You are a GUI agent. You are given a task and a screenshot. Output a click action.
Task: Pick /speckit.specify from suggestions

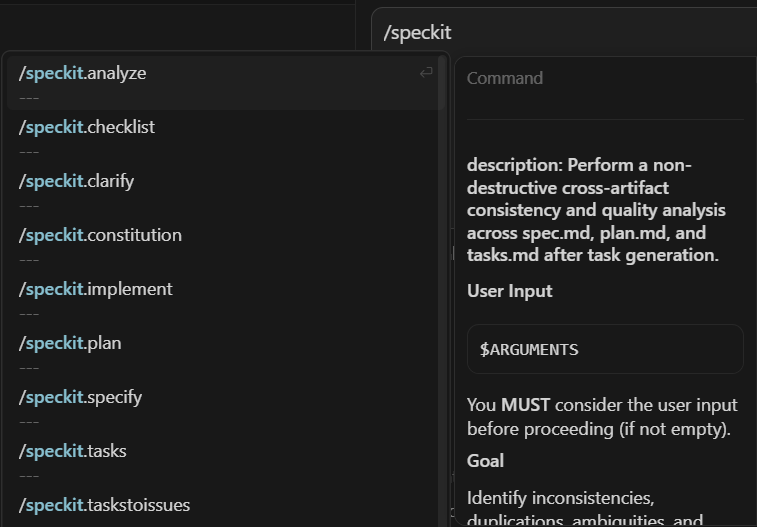[225, 407]
